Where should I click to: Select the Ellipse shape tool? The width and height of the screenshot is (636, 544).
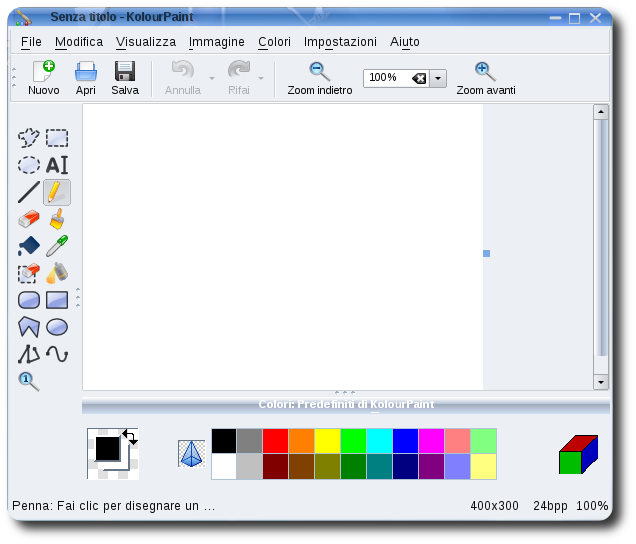[x=57, y=327]
